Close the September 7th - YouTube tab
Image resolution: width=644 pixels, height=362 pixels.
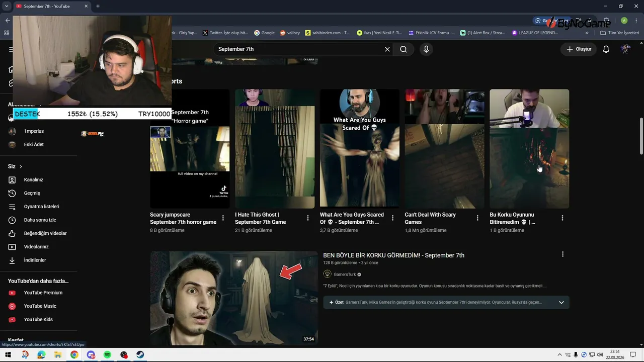point(86,6)
